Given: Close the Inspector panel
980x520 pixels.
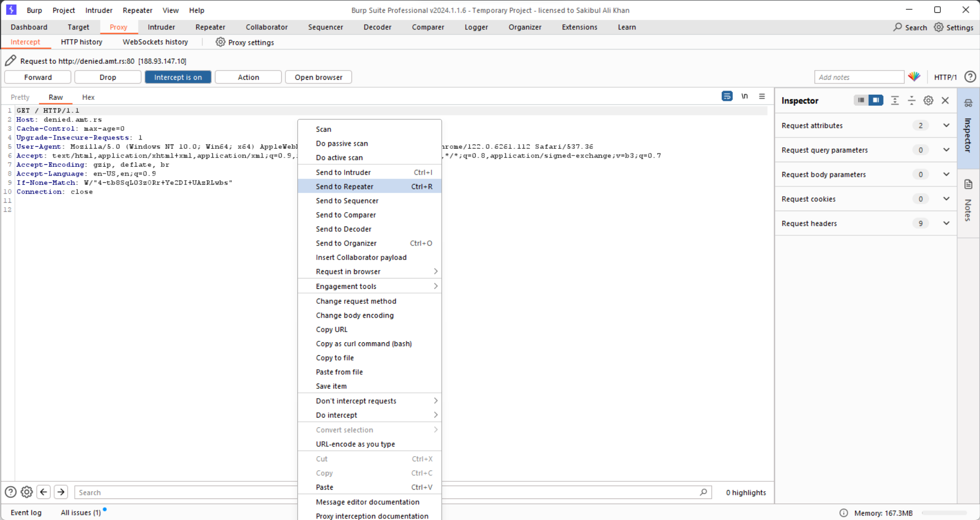Looking at the screenshot, I should [x=945, y=100].
